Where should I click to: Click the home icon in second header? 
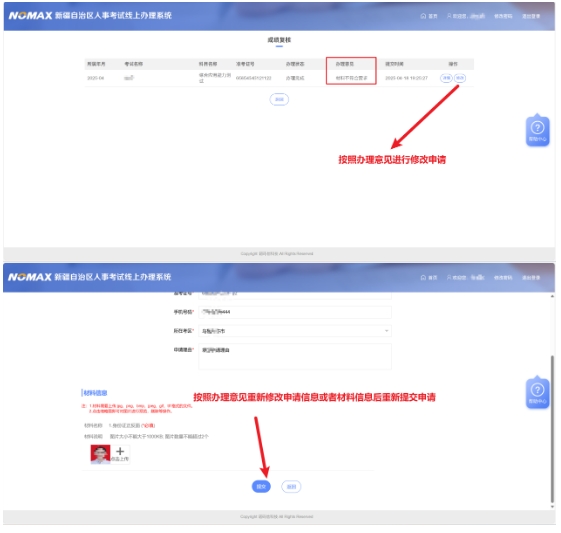click(x=423, y=278)
